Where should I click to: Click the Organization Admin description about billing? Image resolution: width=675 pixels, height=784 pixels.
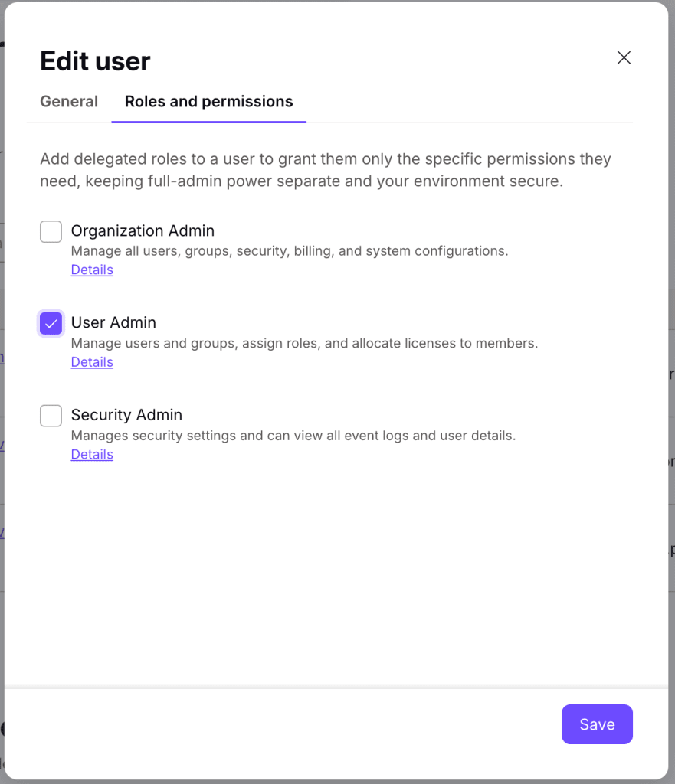(290, 251)
